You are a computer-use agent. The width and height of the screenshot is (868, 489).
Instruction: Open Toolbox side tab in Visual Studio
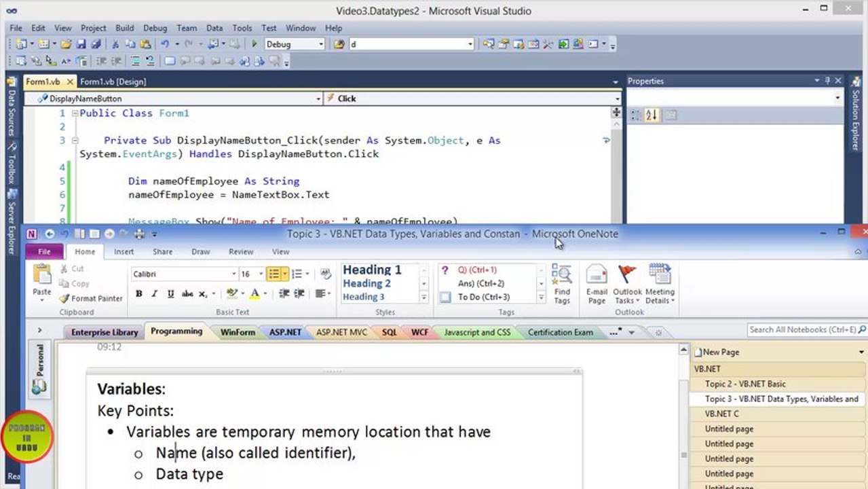[x=12, y=162]
